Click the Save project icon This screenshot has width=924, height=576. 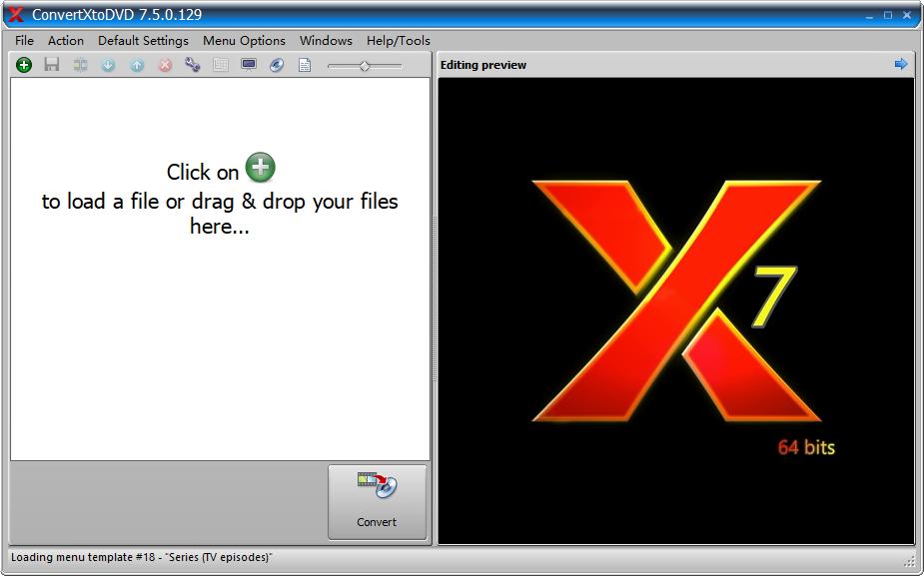(x=52, y=65)
